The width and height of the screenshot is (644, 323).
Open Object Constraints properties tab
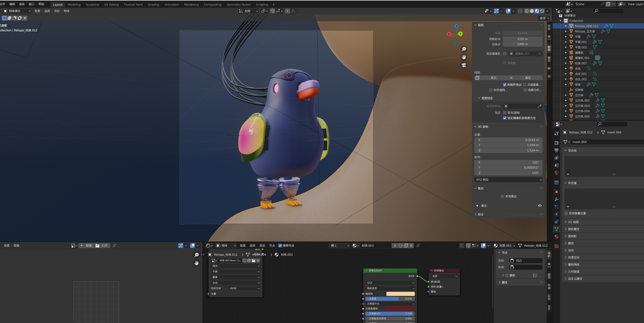pos(557,221)
